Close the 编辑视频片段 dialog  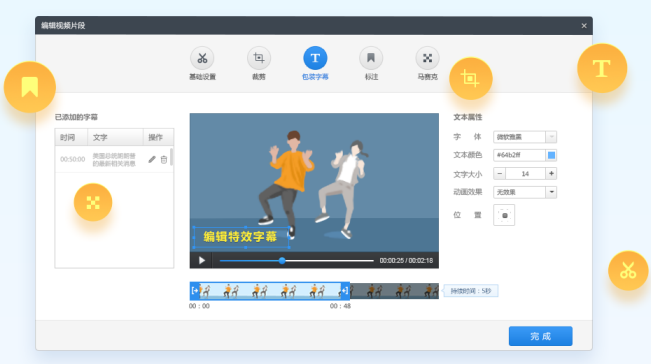click(584, 26)
